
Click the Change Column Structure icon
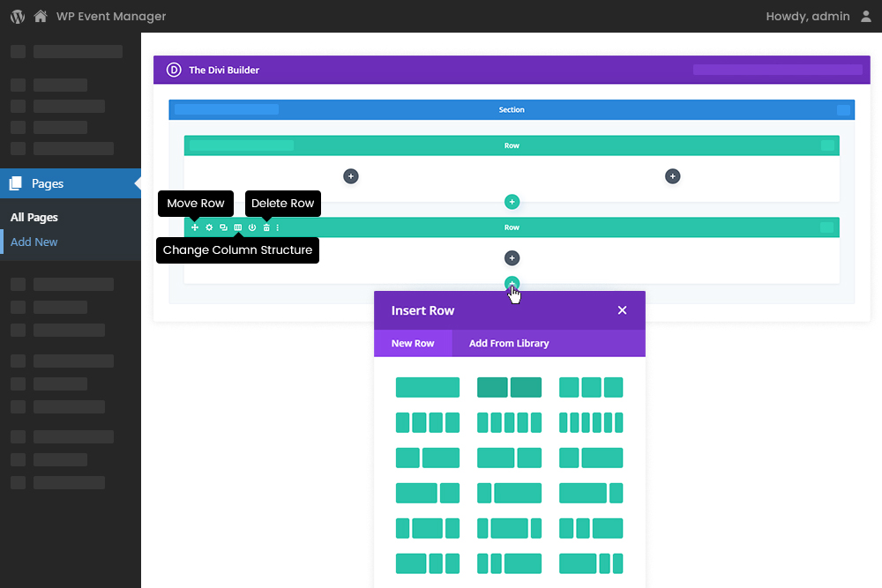pyautogui.click(x=238, y=227)
